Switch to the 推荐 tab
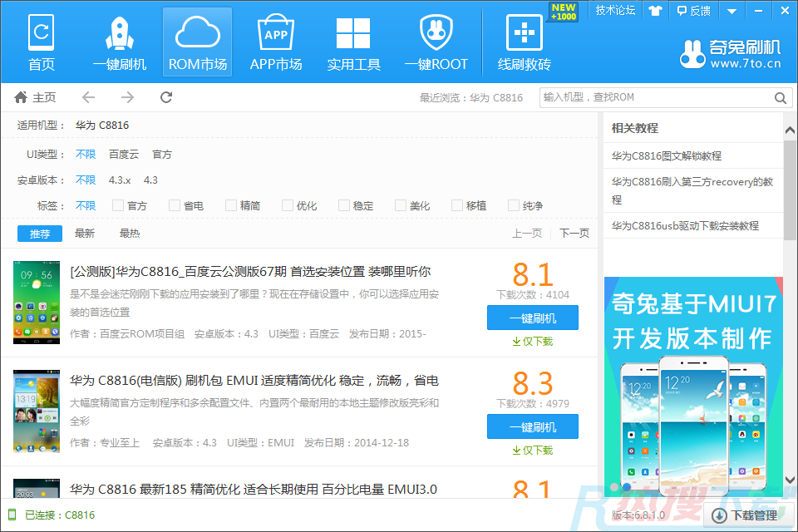This screenshot has height=532, width=798. [40, 234]
